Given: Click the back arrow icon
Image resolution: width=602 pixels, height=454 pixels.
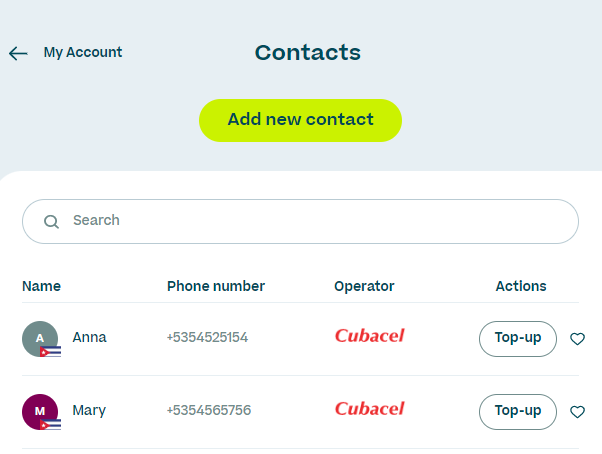Looking at the screenshot, I should tap(18, 53).
